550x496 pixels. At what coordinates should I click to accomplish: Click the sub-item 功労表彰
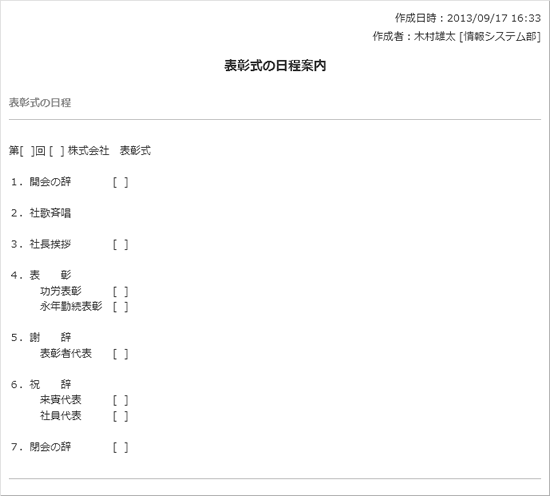pos(61,291)
